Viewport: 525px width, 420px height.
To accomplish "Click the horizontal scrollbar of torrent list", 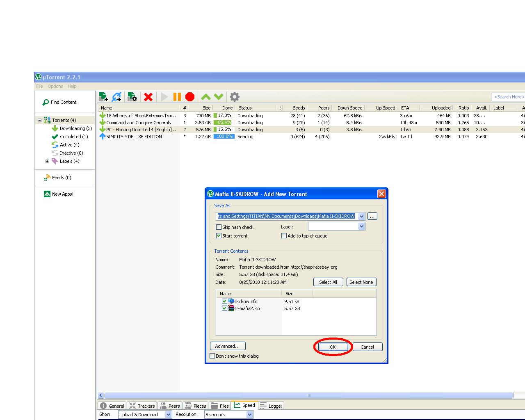I will 309,395.
